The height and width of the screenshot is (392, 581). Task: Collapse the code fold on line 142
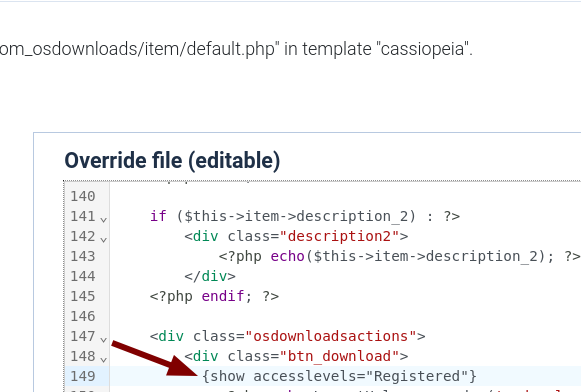pyautogui.click(x=104, y=239)
